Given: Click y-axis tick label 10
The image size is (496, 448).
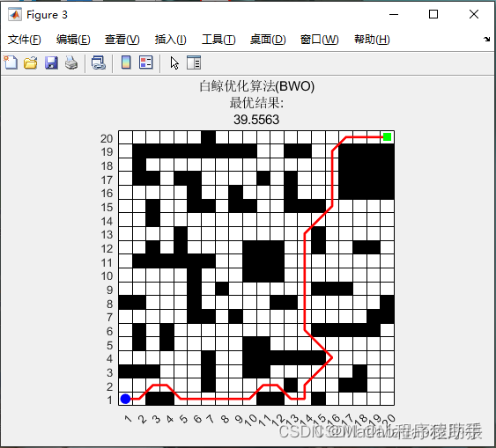Looking at the screenshot, I should 107,275.
